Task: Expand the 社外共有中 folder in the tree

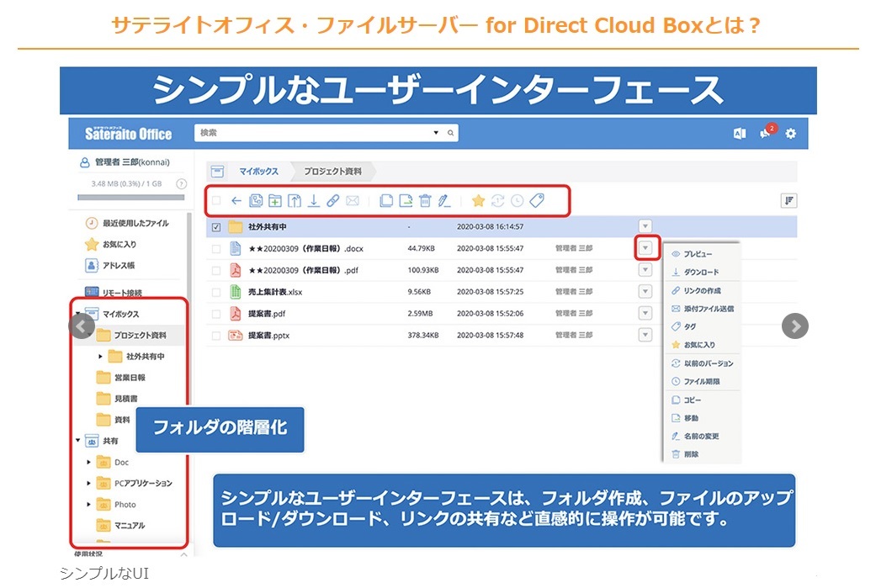Action: (100, 357)
